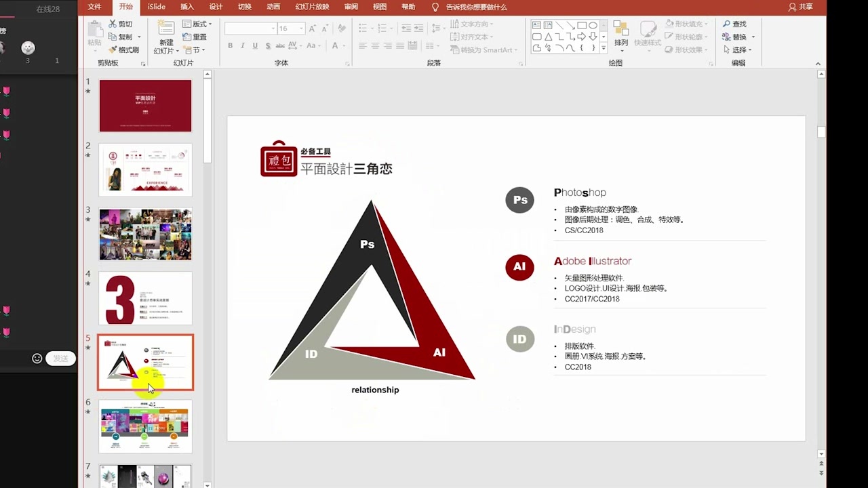This screenshot has height=488, width=868.
Task: Select the Rectangle shape in gallery
Action: 582,26
